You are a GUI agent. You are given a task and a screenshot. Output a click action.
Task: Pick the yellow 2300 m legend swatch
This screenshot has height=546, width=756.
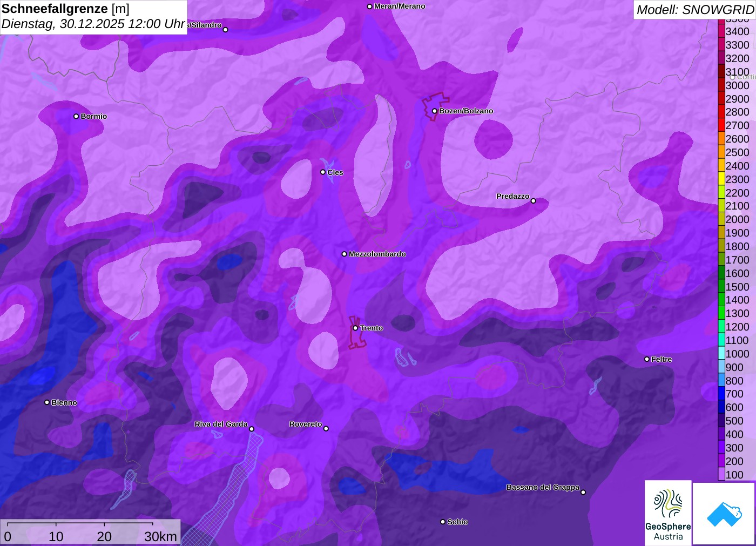721,179
